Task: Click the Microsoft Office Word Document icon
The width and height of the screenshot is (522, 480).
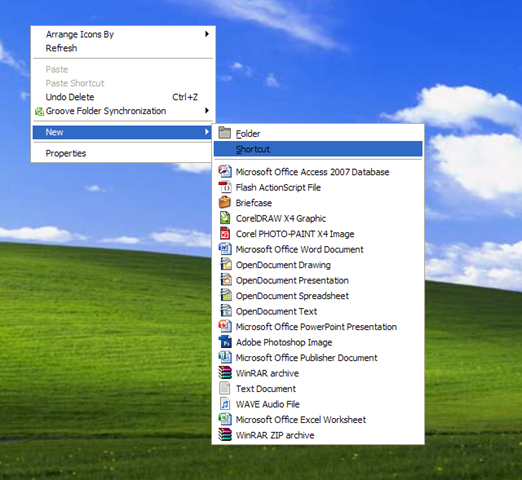Action: coord(225,249)
